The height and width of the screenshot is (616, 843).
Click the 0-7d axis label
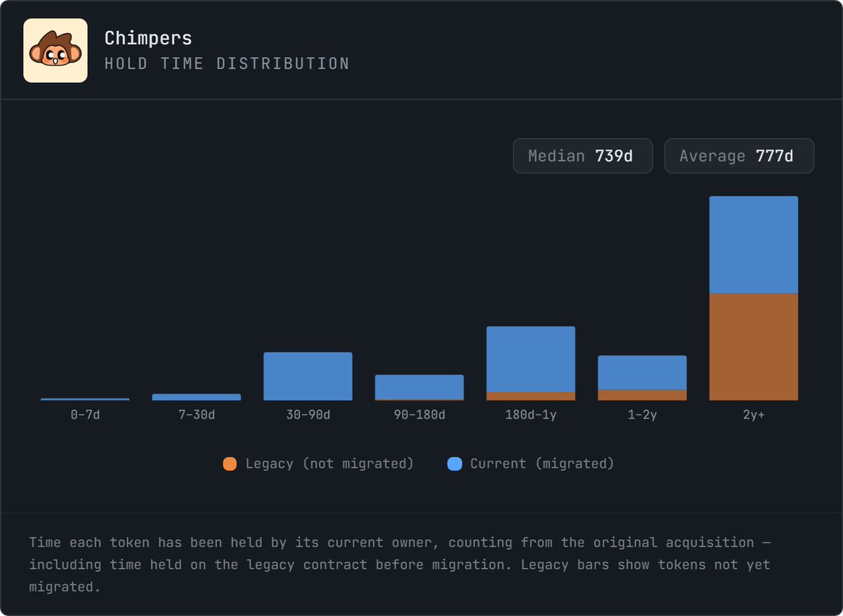coord(85,415)
